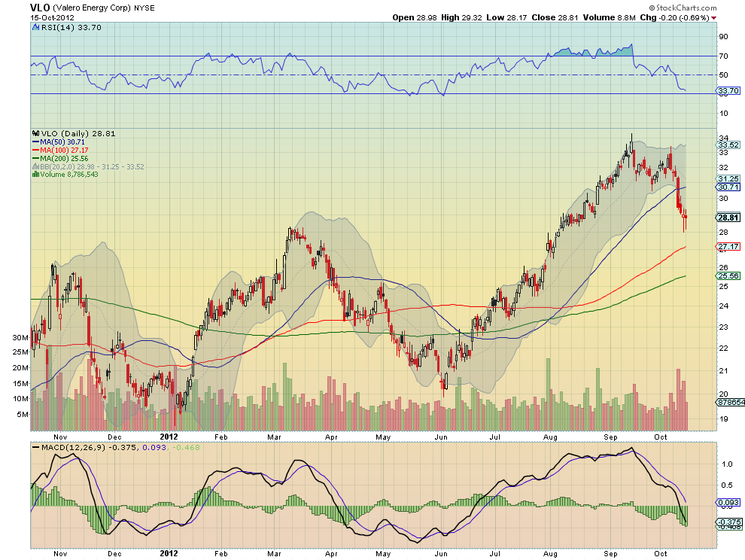Click the 50 midline level on RSI axis

[x=724, y=75]
